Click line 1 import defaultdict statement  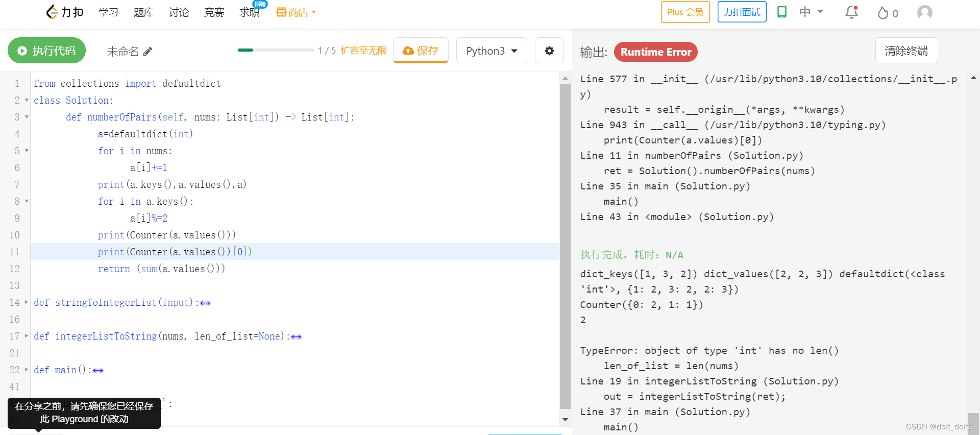pyautogui.click(x=127, y=83)
